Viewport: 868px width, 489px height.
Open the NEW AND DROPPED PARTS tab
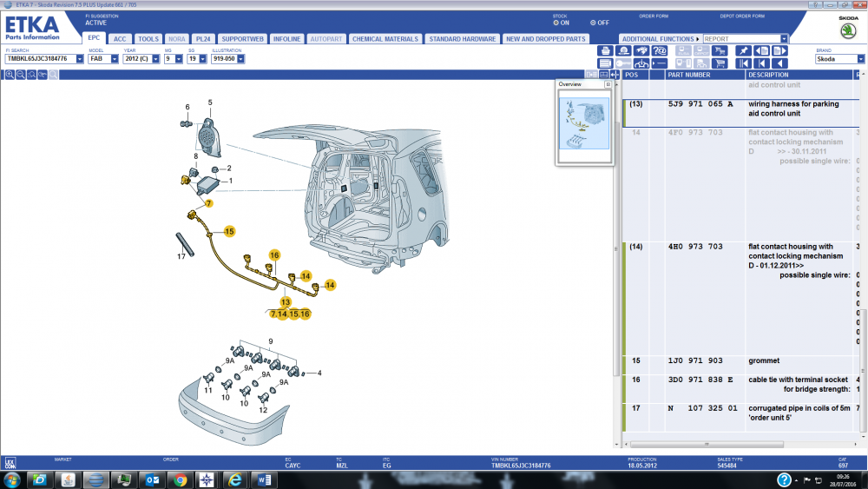tap(545, 39)
